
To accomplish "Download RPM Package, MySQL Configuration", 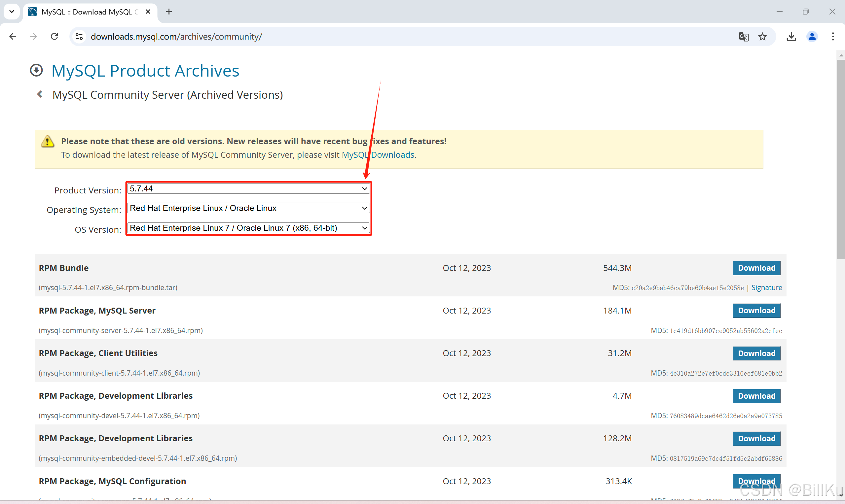I will click(x=756, y=481).
